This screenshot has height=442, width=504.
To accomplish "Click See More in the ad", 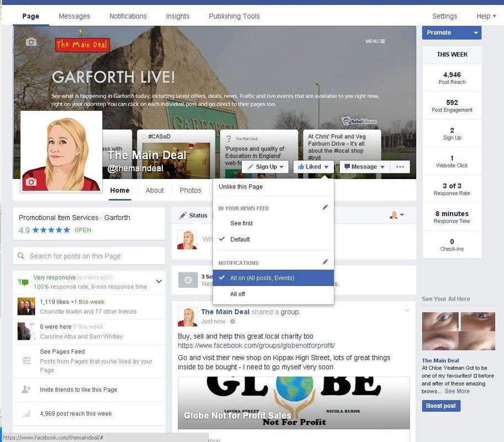I will point(457,391).
